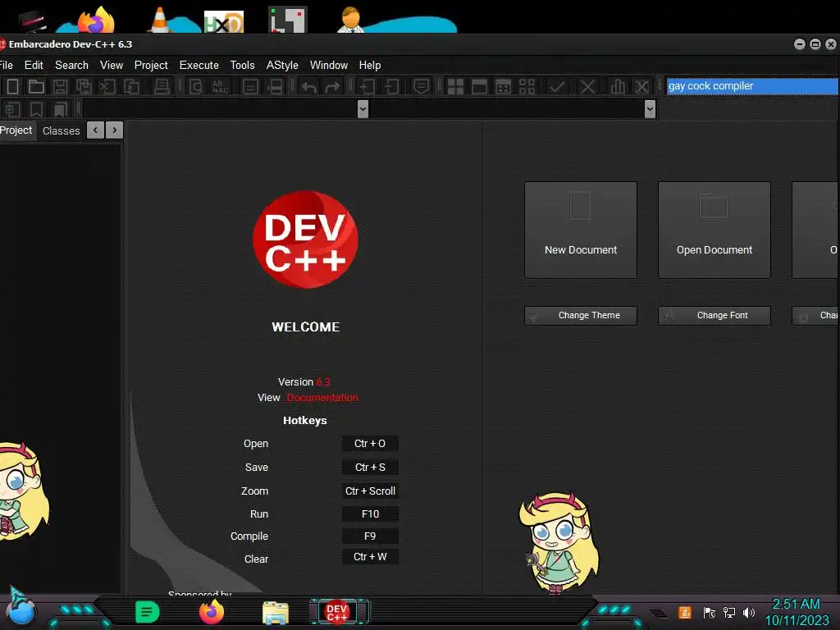This screenshot has width=840, height=630.
Task: Click the right tab-scroll arrow next to Classes
Action: click(115, 130)
